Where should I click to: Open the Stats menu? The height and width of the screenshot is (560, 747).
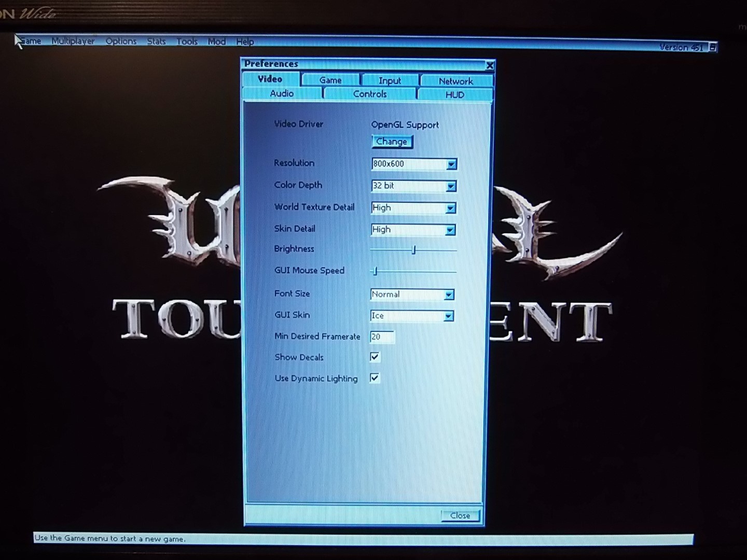point(156,41)
